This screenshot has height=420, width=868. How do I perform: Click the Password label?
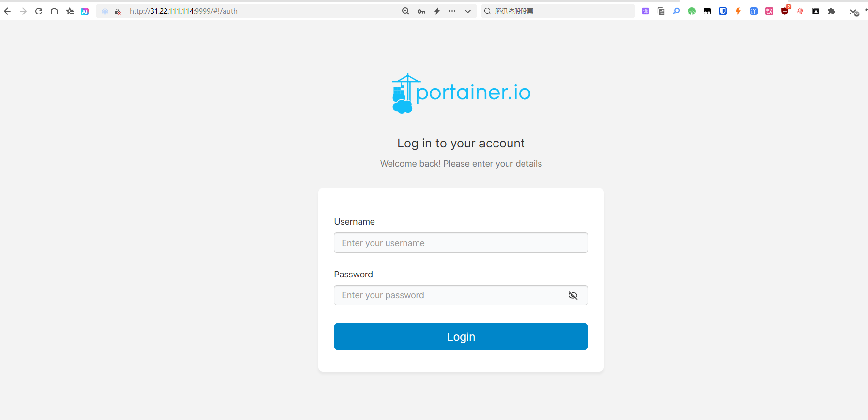353,275
